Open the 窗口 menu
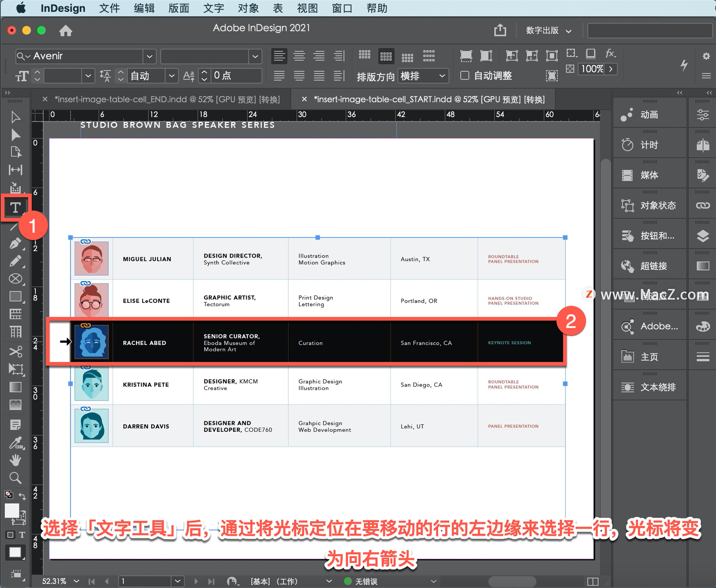The image size is (716, 588). coord(342,8)
